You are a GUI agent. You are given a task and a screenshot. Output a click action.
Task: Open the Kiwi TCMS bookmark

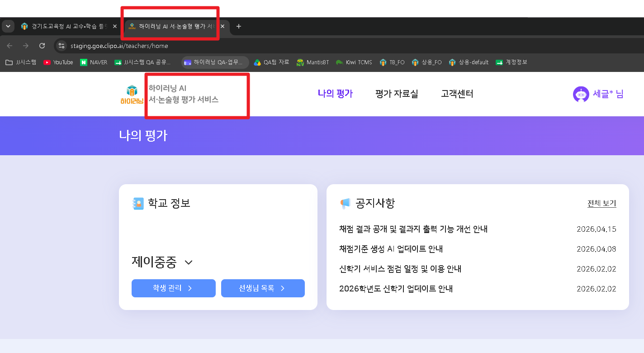[x=354, y=62]
